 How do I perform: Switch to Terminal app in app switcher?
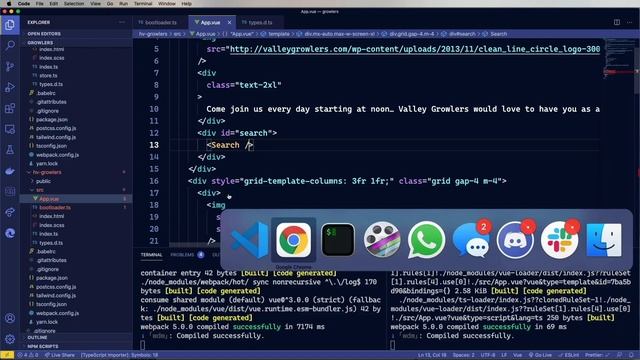(x=338, y=240)
